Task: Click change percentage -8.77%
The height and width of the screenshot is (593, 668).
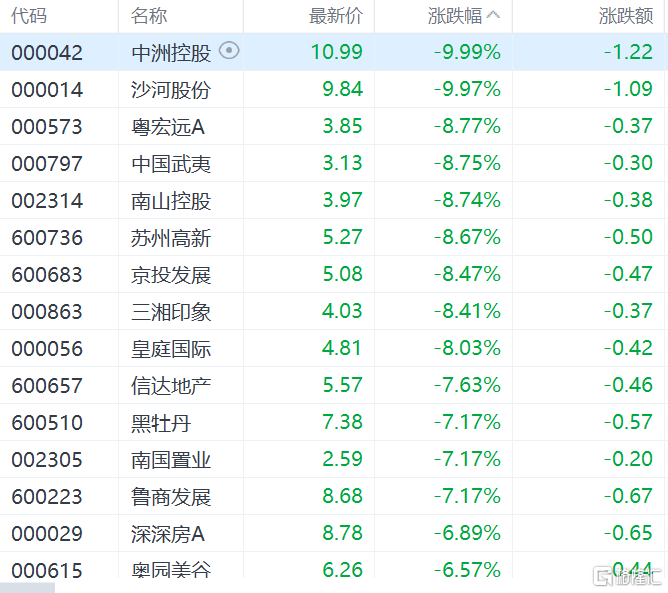Action: [467, 126]
